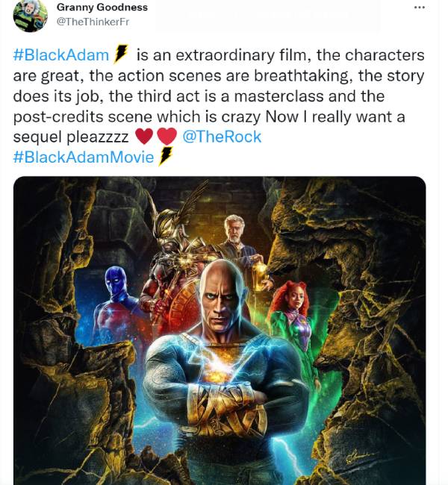Viewport: 448px width, 485px height.
Task: Open the attached movie poster image
Action: pos(220,331)
